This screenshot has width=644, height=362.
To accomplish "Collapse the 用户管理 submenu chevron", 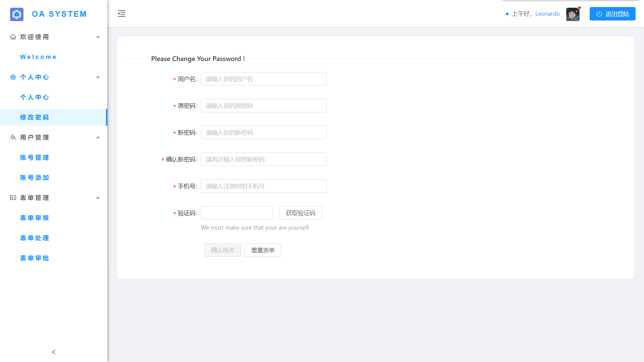I will pos(98,137).
